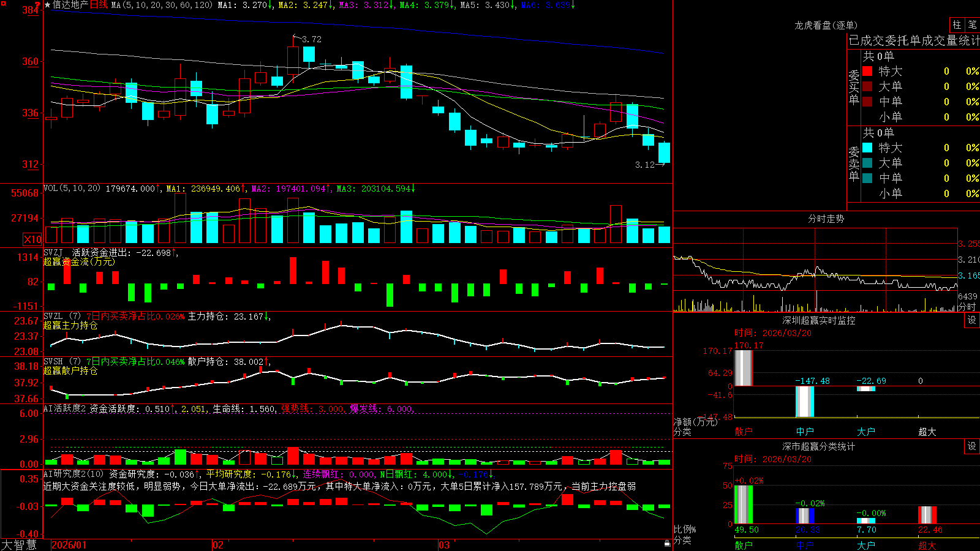The image size is (980, 551).
Task: Click the 384 price axis label
Action: point(31,10)
